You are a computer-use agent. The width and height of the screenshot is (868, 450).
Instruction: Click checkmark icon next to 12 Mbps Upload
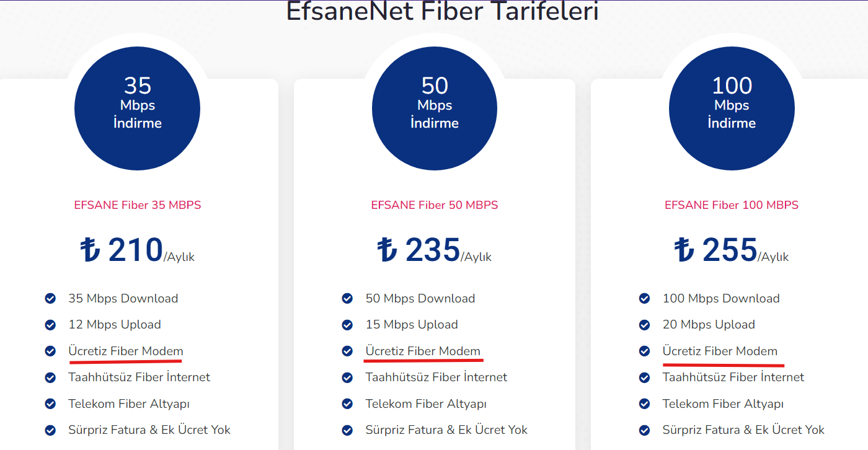tap(50, 325)
